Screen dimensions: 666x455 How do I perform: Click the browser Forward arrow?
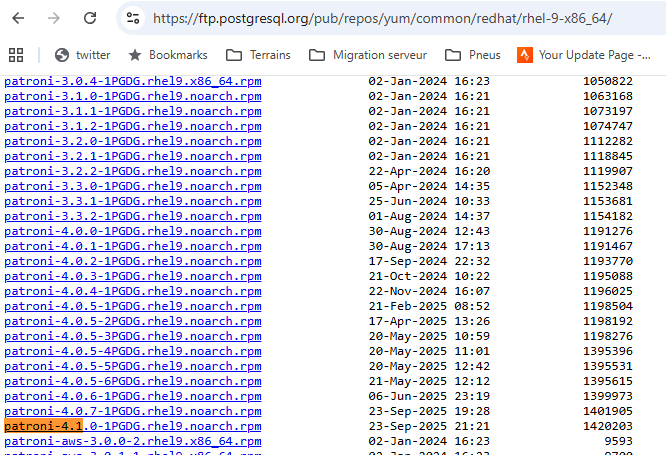(54, 18)
